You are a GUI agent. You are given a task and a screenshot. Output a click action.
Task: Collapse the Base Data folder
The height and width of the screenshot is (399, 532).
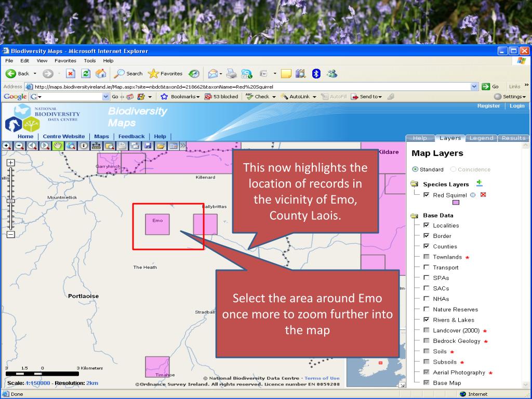pyautogui.click(x=414, y=216)
